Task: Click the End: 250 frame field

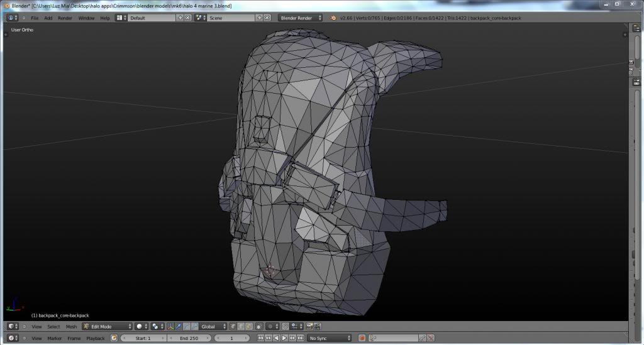Action: [x=190, y=338]
